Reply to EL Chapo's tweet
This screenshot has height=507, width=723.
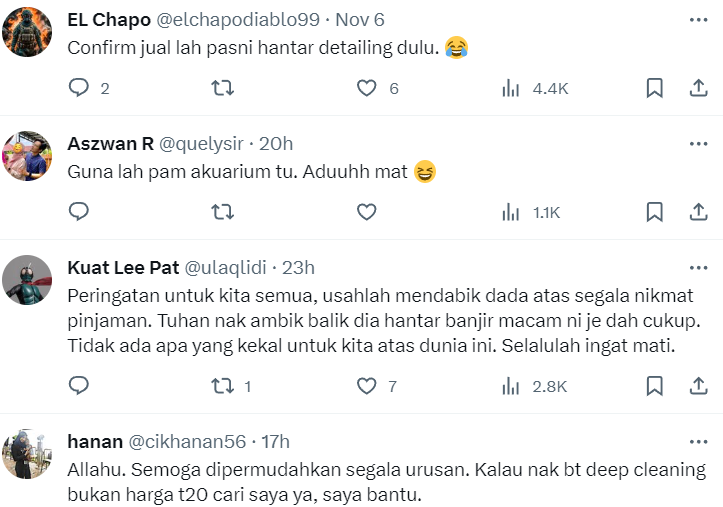[79, 88]
